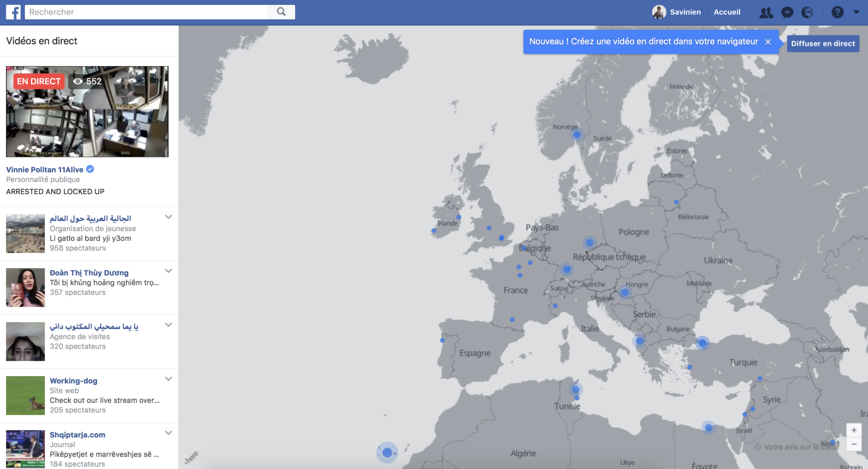Click the viewer count eye icon 552

(78, 81)
